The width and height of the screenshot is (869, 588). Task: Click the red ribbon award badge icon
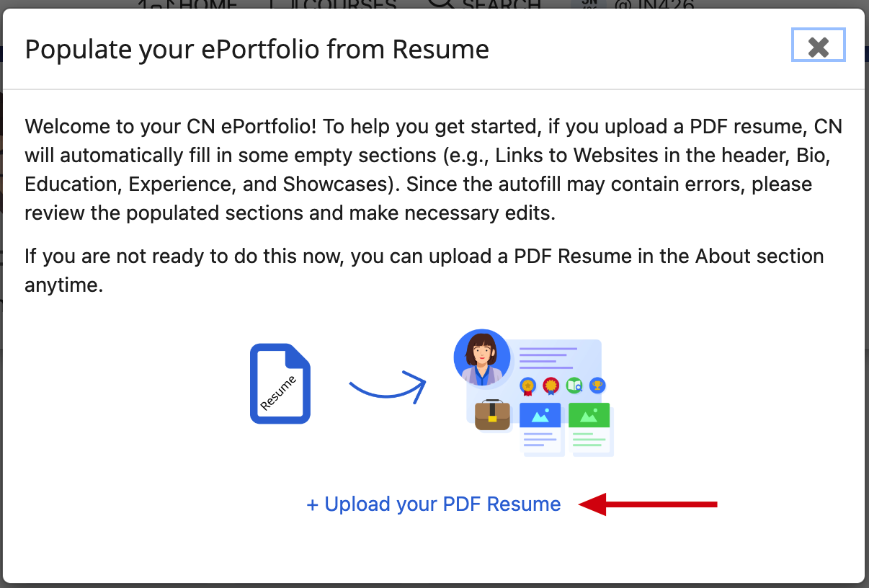point(551,386)
